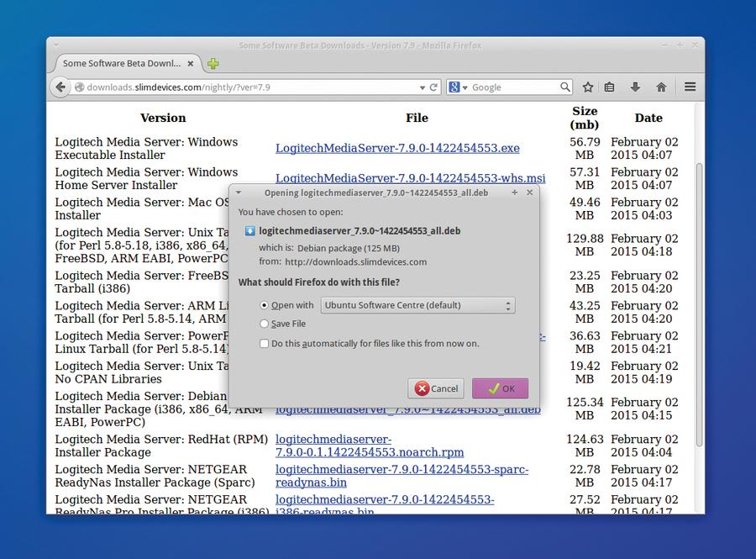This screenshot has width=756, height=559.
Task: Show bookmarks list icon in toolbar
Action: tap(610, 87)
